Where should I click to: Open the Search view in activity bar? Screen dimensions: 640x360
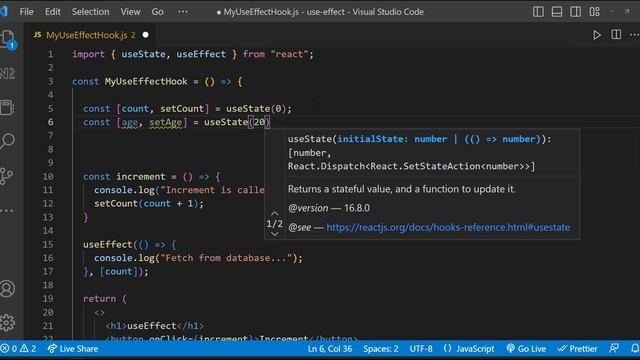(x=7, y=141)
